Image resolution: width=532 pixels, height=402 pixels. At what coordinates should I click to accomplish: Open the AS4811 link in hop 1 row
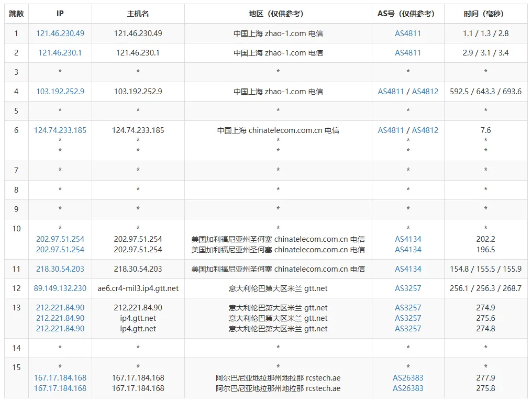click(408, 33)
